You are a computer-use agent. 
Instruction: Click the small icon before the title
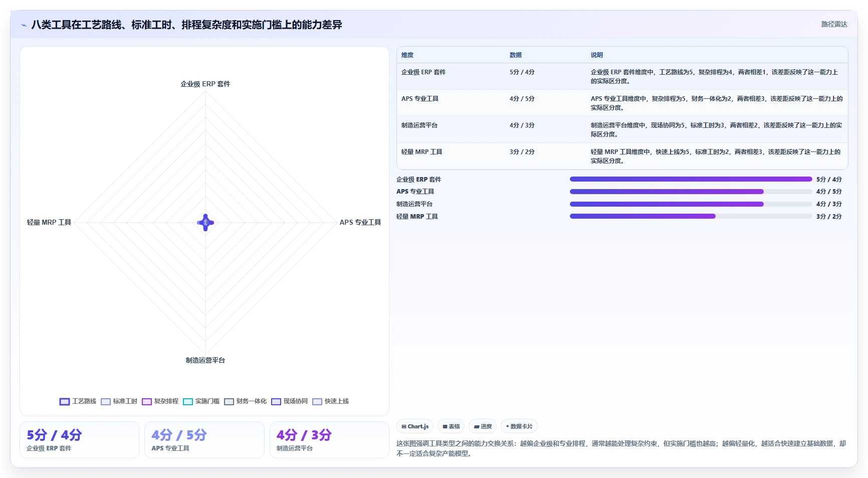tap(24, 25)
